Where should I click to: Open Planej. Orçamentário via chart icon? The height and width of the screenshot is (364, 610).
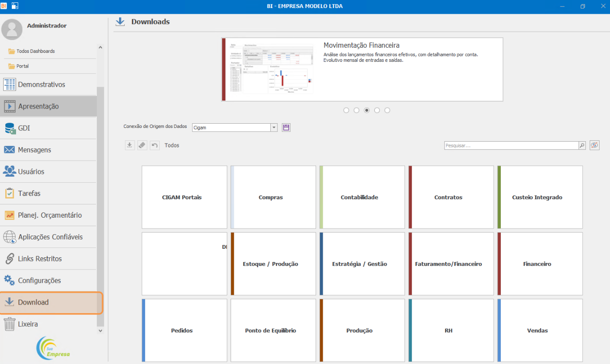[x=9, y=215]
